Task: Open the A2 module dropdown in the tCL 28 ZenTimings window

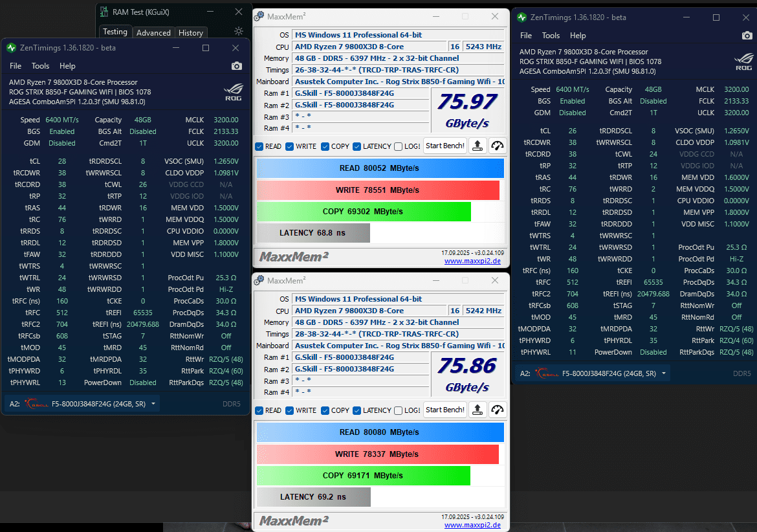Action: point(83,404)
